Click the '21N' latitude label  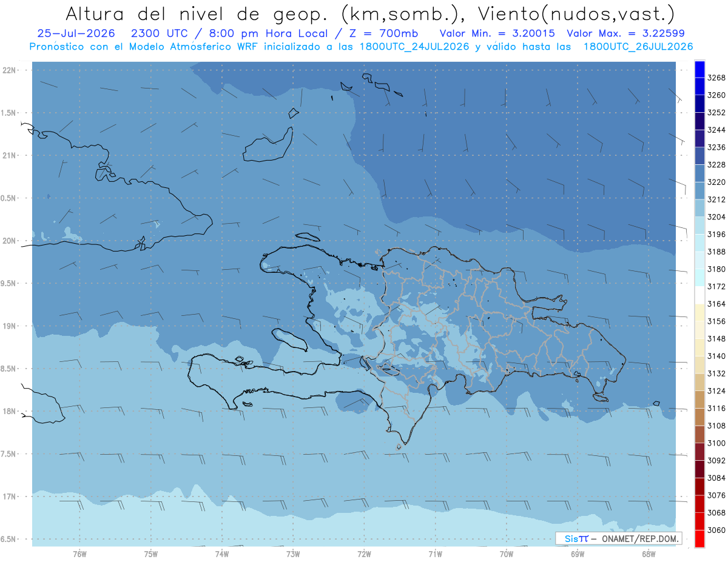pos(9,155)
